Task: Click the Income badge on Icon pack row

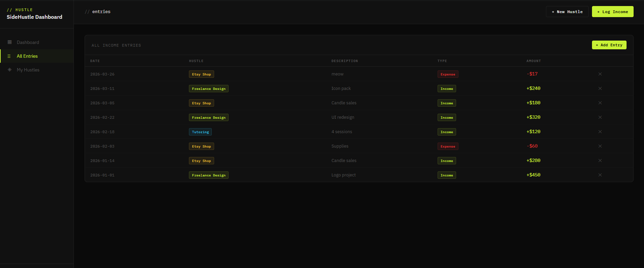Action: pyautogui.click(x=447, y=89)
